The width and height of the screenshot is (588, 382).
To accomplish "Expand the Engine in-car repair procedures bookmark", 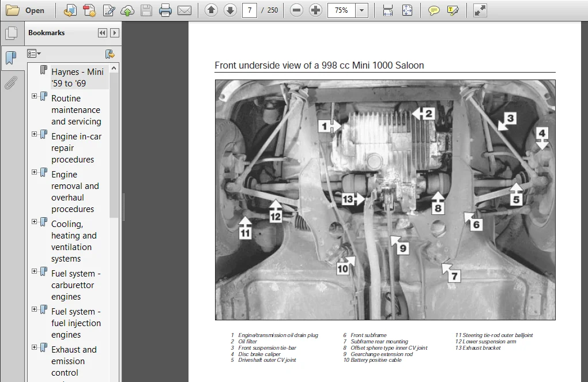I will click(34, 134).
